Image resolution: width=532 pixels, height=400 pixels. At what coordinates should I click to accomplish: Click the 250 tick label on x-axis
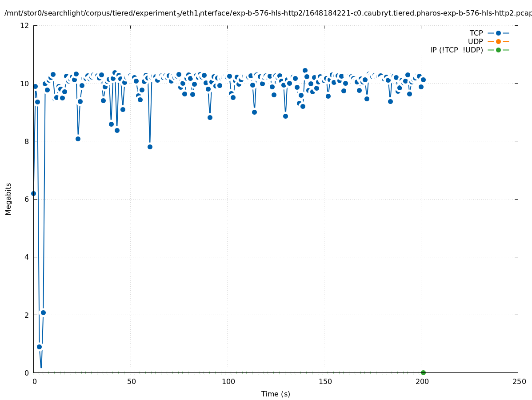click(x=518, y=381)
